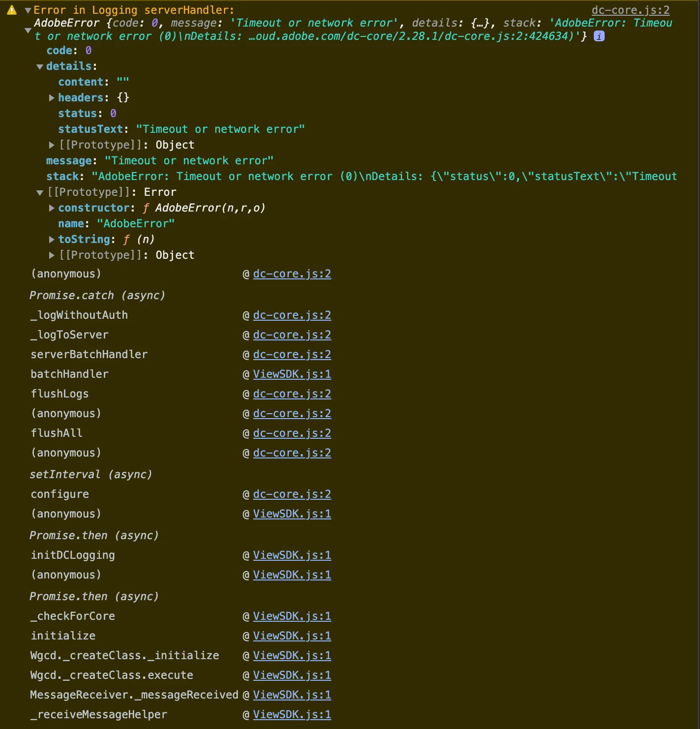Image resolution: width=700 pixels, height=729 pixels.
Task: Click the blue info badge icon
Action: [599, 36]
